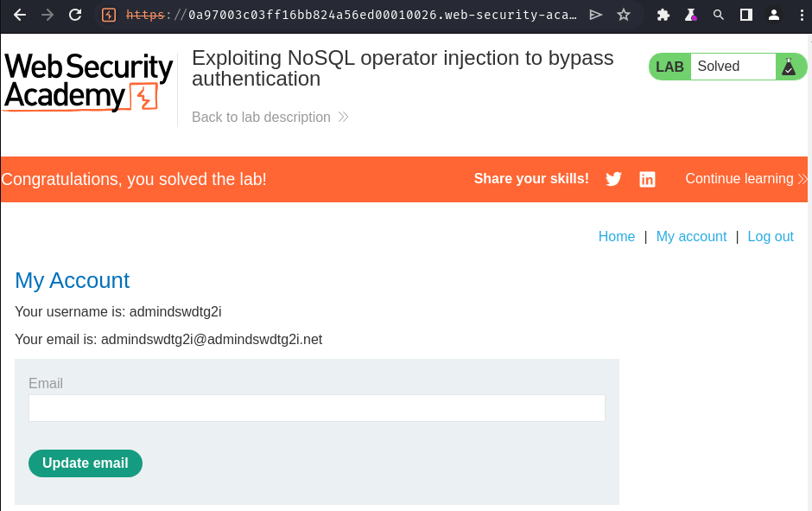Reload the page with refresh icon
Viewport: 812px width, 511px height.
tap(75, 15)
